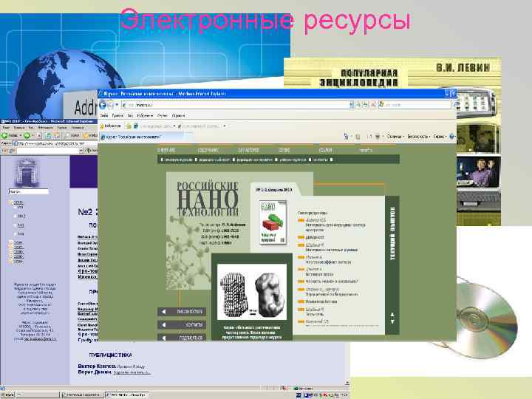Open the View menu in the front browser
532x399 pixels.
click(130, 116)
